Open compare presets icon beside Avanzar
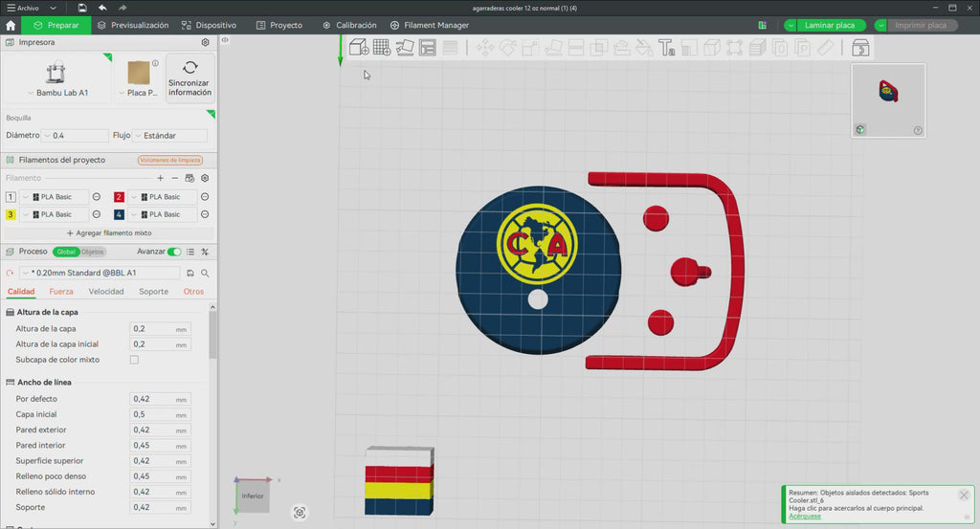Screen dimensions: 980x529 (x=205, y=252)
